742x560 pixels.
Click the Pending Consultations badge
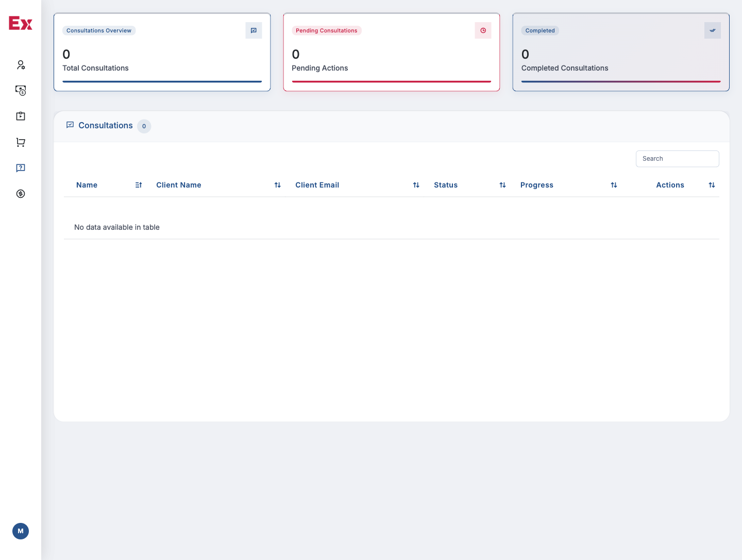pyautogui.click(x=327, y=30)
